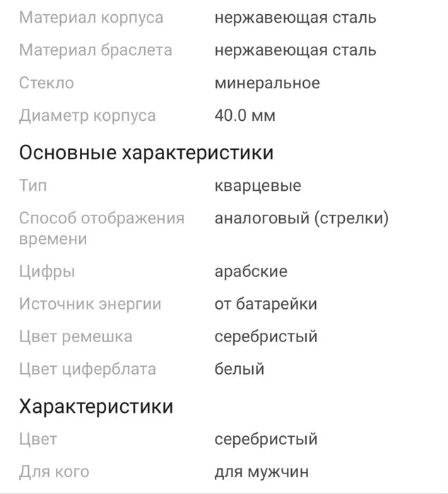Tap the "аналоговый (стрелки)" value
Viewport: 448px width, 494px height.
(x=302, y=218)
